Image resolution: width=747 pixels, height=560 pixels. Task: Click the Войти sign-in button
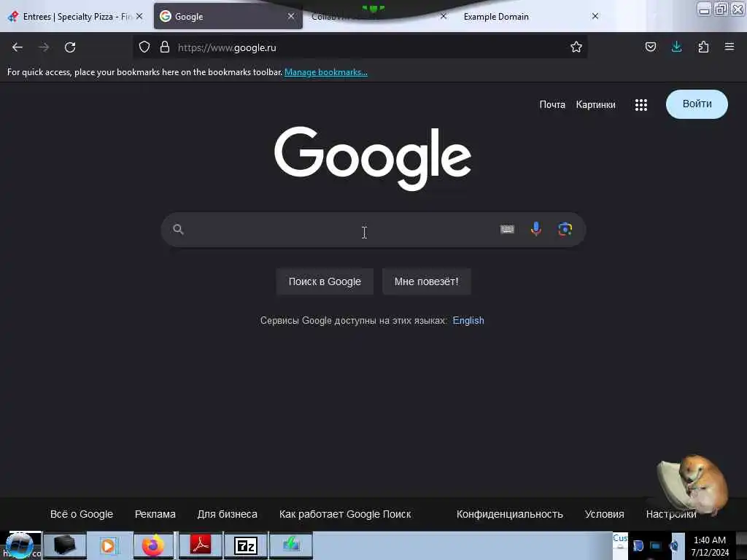pyautogui.click(x=697, y=104)
